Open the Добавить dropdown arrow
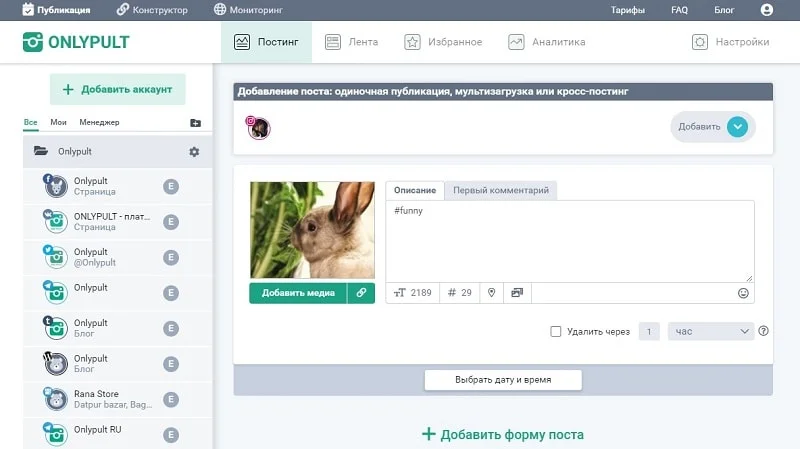The width and height of the screenshot is (800, 449). tap(737, 127)
